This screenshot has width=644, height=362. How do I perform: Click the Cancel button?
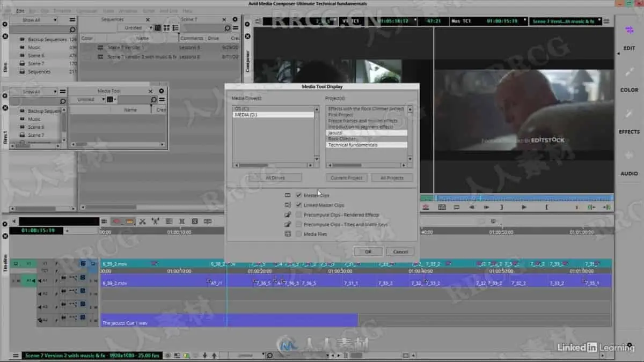400,252
